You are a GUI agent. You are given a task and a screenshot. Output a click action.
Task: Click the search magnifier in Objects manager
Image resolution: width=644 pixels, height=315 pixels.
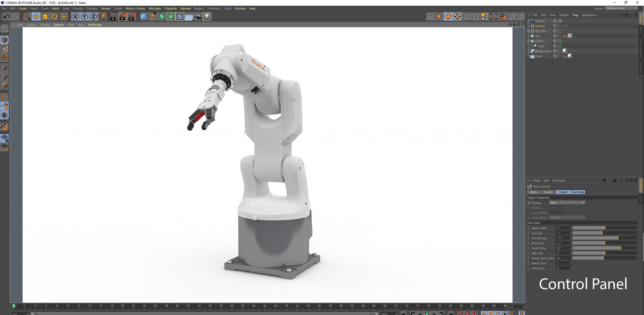coord(622,15)
